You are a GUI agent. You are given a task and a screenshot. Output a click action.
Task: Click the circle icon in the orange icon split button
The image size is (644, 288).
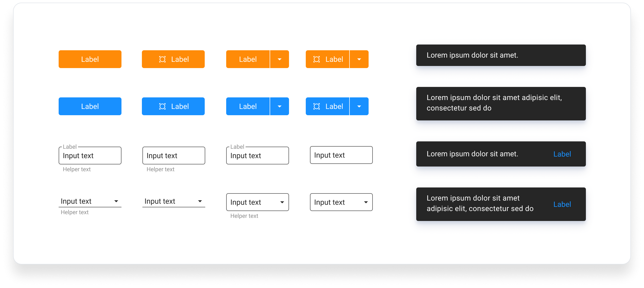coord(317,59)
